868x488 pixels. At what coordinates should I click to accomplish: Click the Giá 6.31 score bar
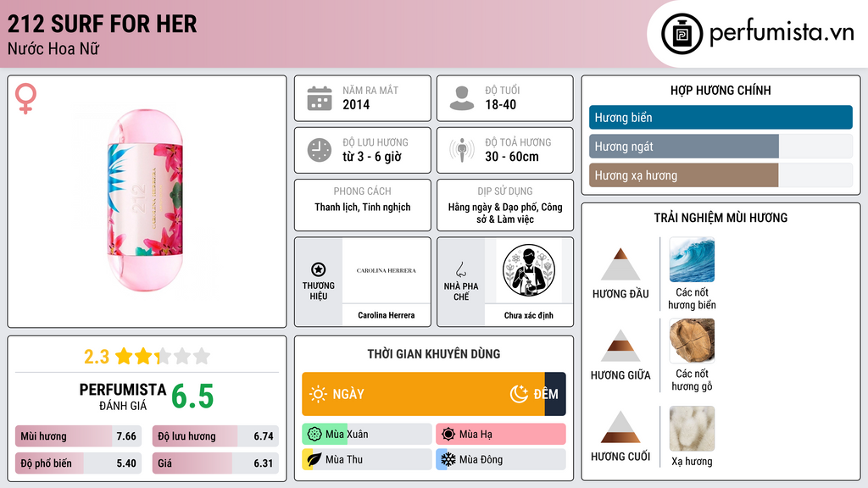point(215,463)
